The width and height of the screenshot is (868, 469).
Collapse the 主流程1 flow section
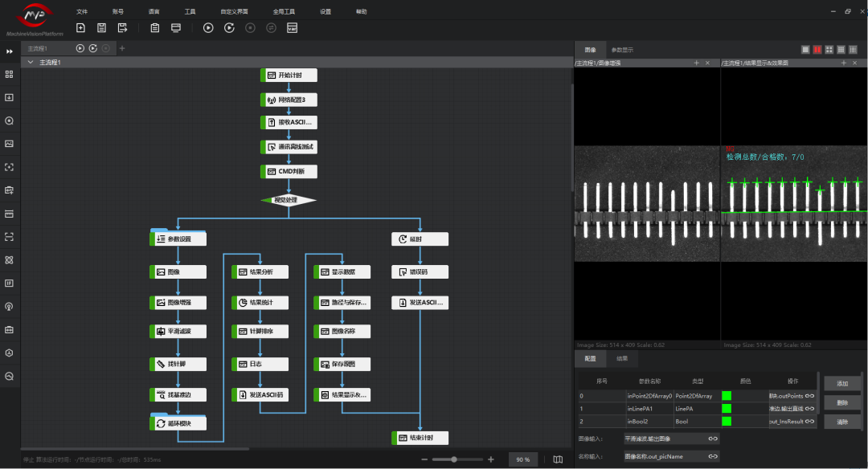click(31, 62)
